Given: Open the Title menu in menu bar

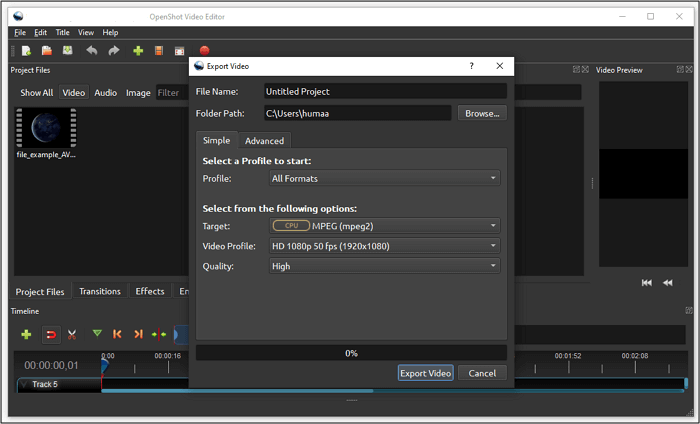Looking at the screenshot, I should pyautogui.click(x=62, y=33).
